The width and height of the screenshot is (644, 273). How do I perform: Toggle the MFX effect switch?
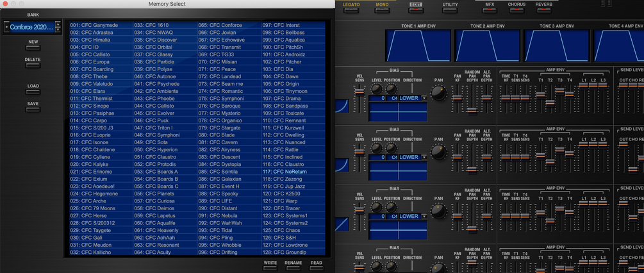pos(490,10)
